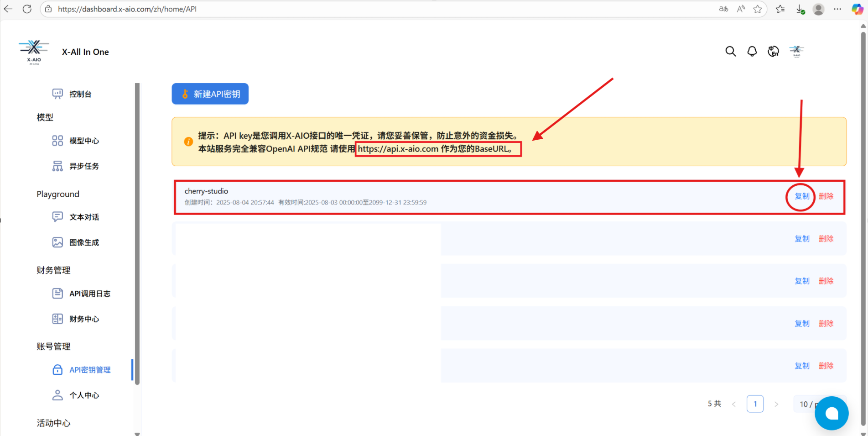Viewport: 868px width, 436px height.
Task: Click the orange info icon in the tip
Action: 188,142
